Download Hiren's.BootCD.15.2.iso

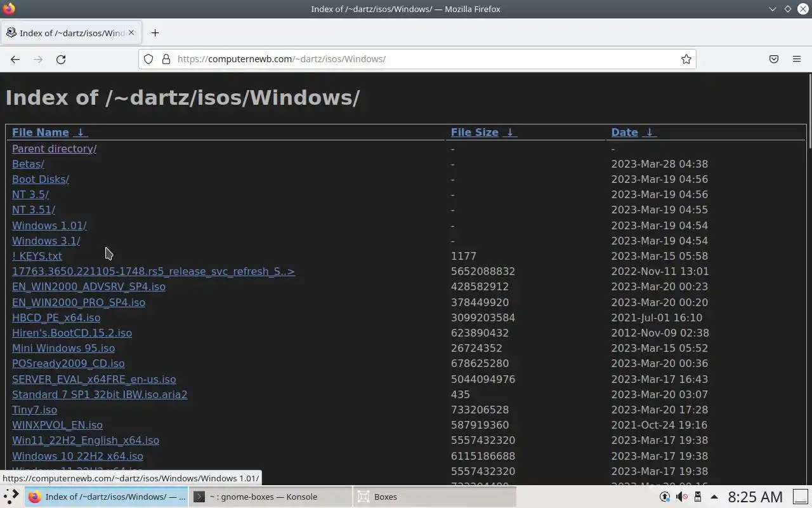pyautogui.click(x=72, y=333)
